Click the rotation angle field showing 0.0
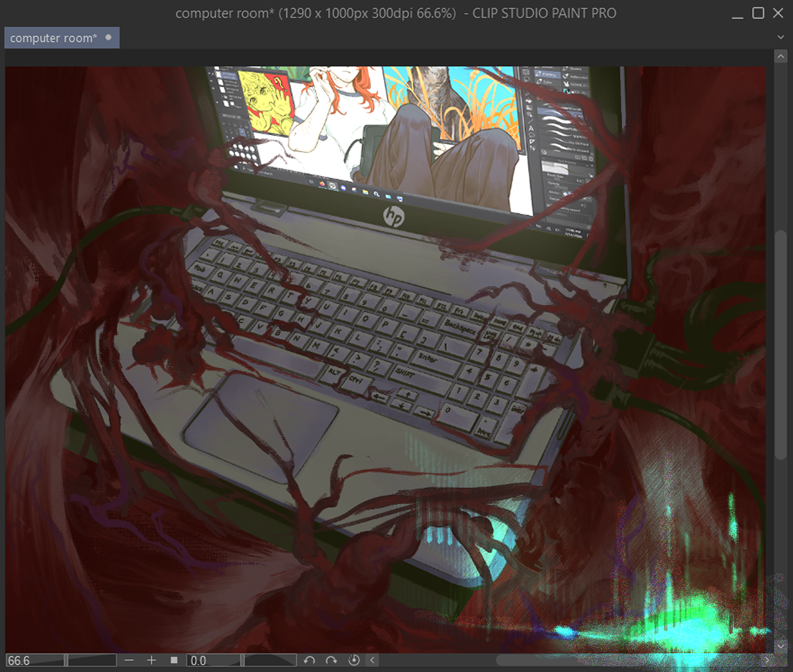793x672 pixels. click(x=213, y=661)
